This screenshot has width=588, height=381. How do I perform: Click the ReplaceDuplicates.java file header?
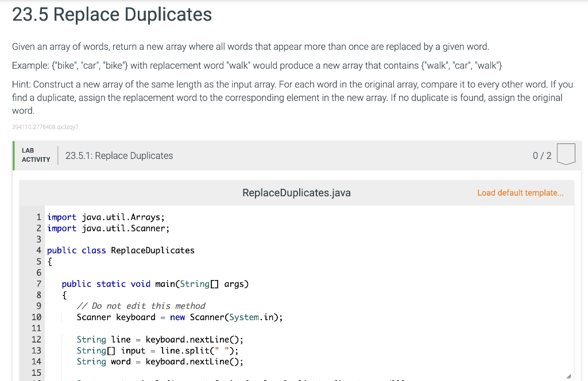[x=296, y=193]
